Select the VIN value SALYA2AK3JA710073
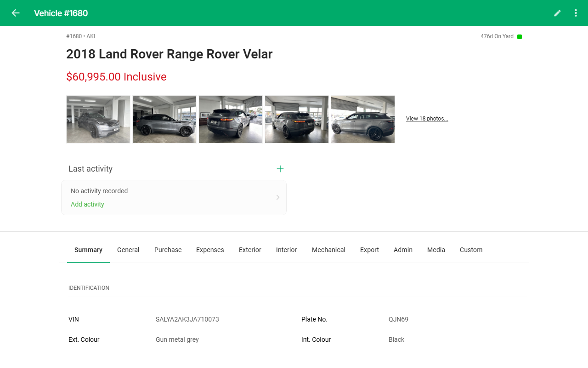588x368 pixels. (x=187, y=319)
